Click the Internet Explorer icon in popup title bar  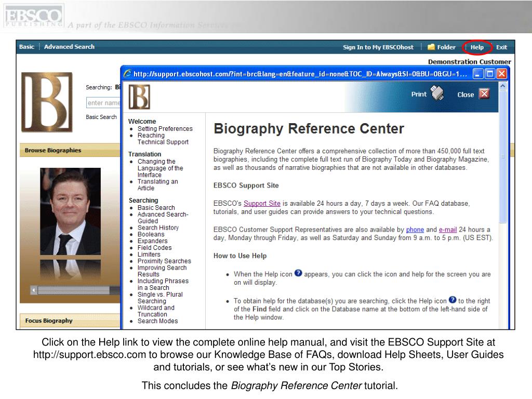pos(128,74)
